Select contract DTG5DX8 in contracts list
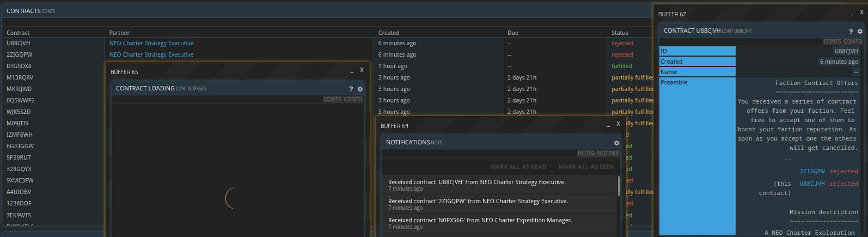 pyautogui.click(x=19, y=66)
